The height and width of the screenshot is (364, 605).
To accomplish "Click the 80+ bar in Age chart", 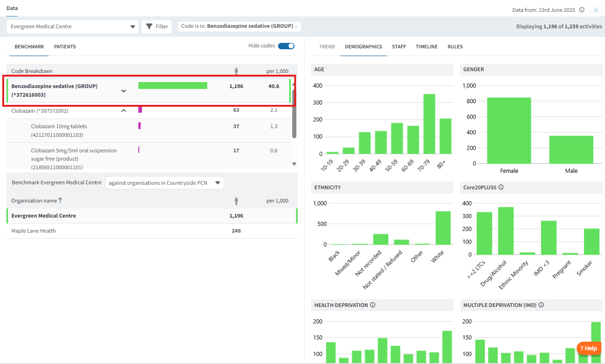I will 445,136.
